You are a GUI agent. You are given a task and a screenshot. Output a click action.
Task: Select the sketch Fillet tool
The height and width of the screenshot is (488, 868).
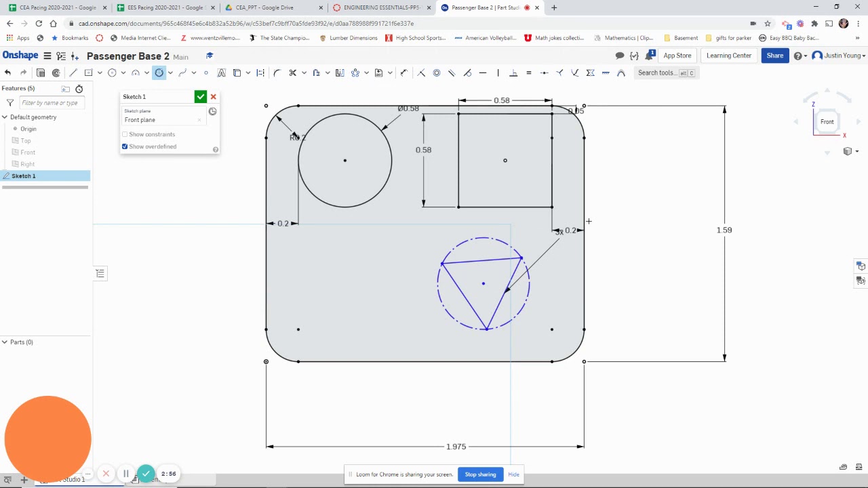click(277, 73)
